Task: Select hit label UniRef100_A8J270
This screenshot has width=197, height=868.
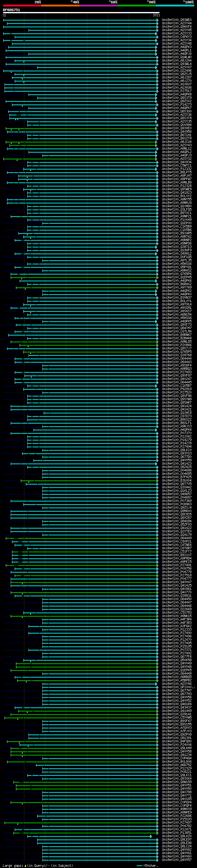Action: click(176, 81)
